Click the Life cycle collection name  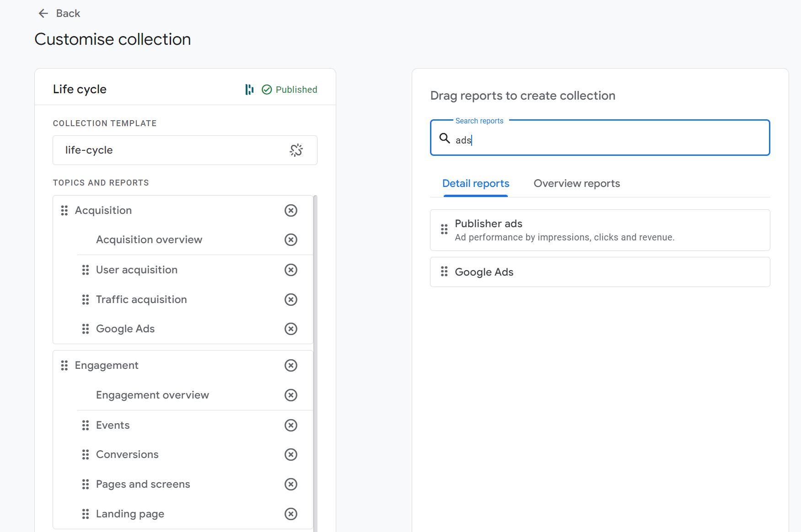[x=80, y=89]
